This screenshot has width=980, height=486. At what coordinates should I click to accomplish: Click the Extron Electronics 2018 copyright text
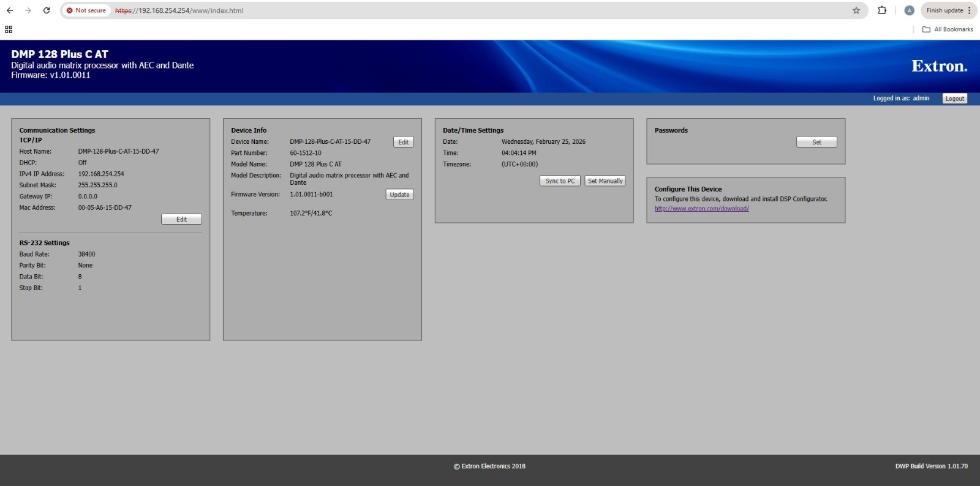(489, 466)
